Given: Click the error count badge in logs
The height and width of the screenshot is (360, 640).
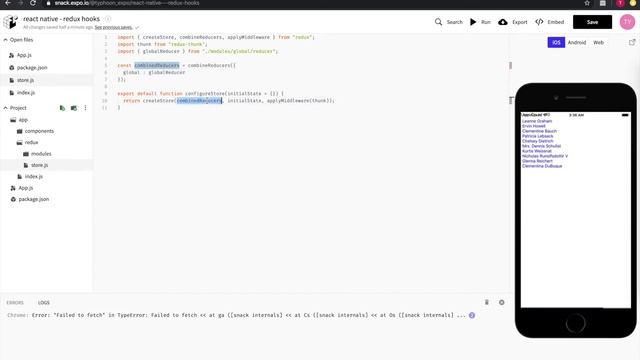Looking at the screenshot, I should click(x=472, y=315).
